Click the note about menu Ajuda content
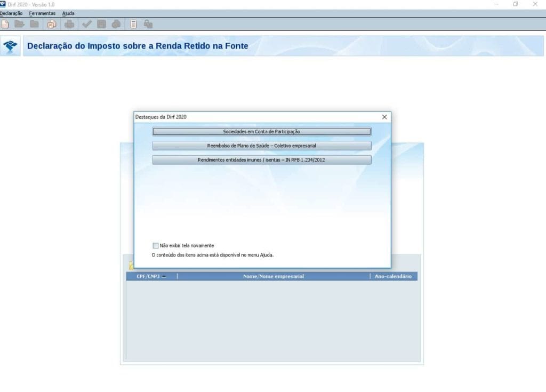Image resolution: width=546 pixels, height=392 pixels. pyautogui.click(x=212, y=255)
